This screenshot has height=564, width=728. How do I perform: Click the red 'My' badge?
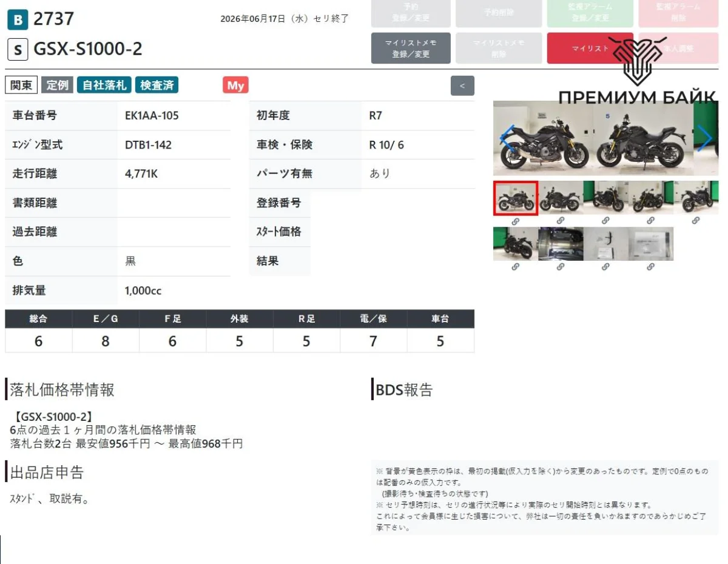point(235,86)
